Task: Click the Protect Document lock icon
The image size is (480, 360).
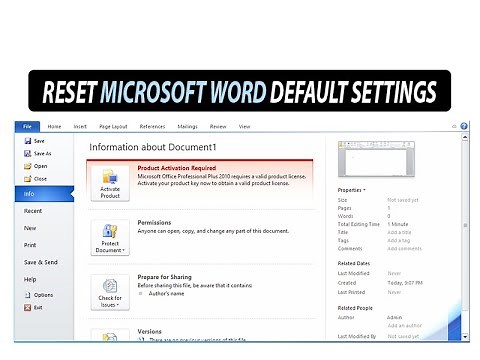Action: pos(110,231)
